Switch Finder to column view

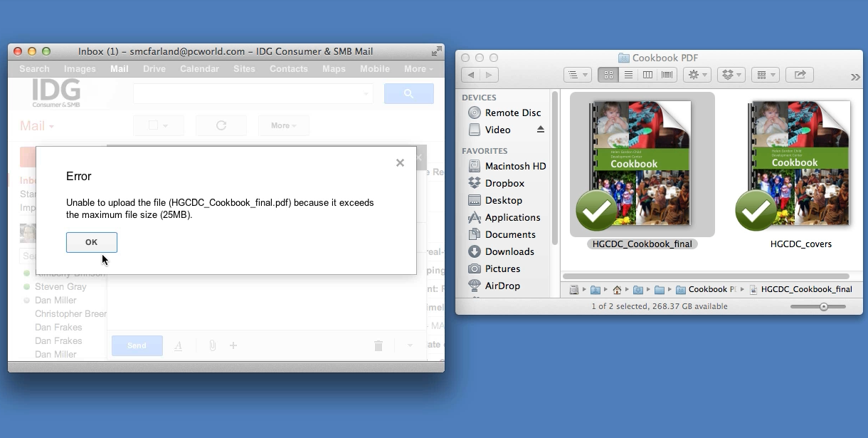[x=647, y=75]
